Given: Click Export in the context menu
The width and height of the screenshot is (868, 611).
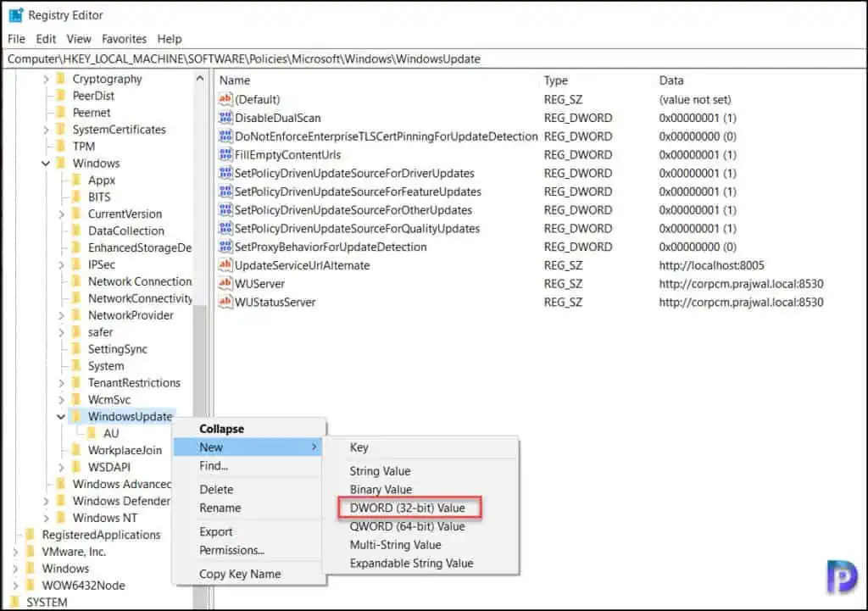Looking at the screenshot, I should click(216, 531).
